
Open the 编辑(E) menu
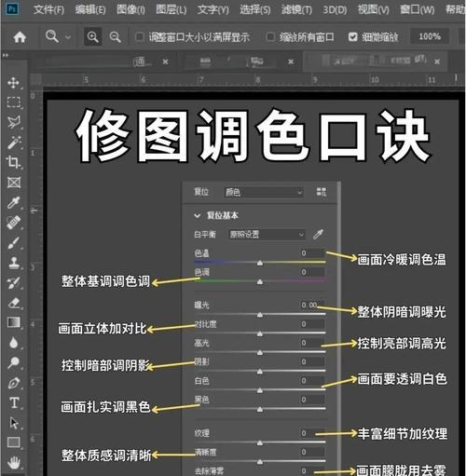(90, 9)
